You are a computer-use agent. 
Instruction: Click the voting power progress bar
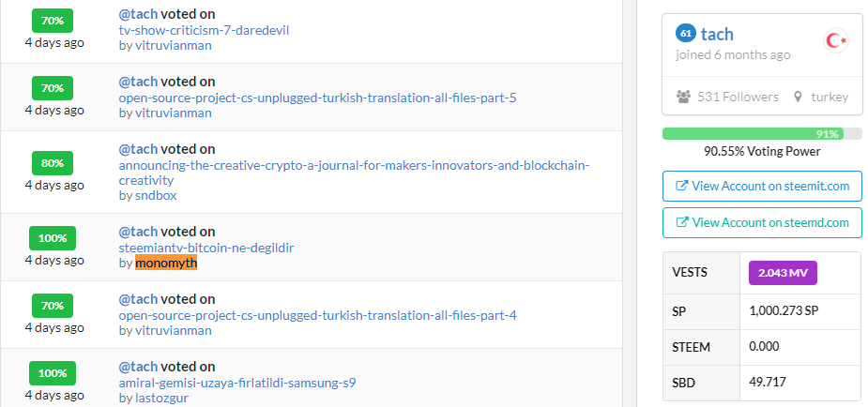[761, 133]
